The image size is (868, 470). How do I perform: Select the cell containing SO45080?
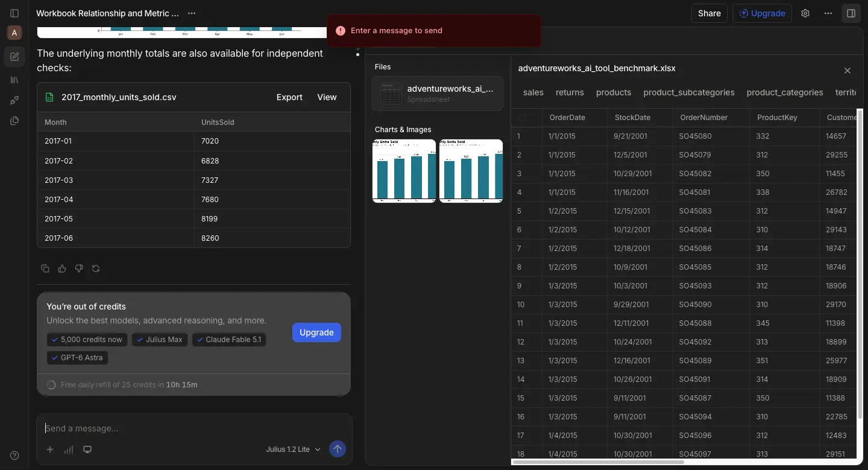pos(711,136)
